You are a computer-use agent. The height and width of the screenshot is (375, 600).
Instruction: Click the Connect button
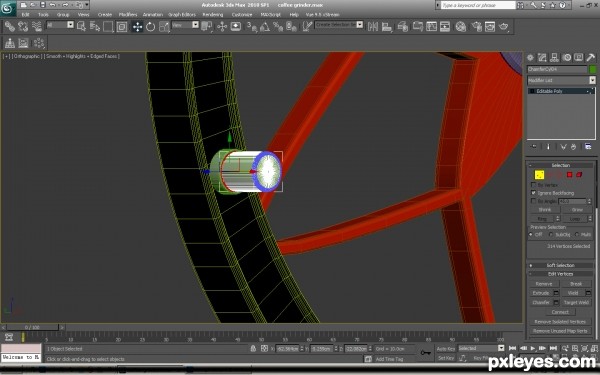(560, 312)
